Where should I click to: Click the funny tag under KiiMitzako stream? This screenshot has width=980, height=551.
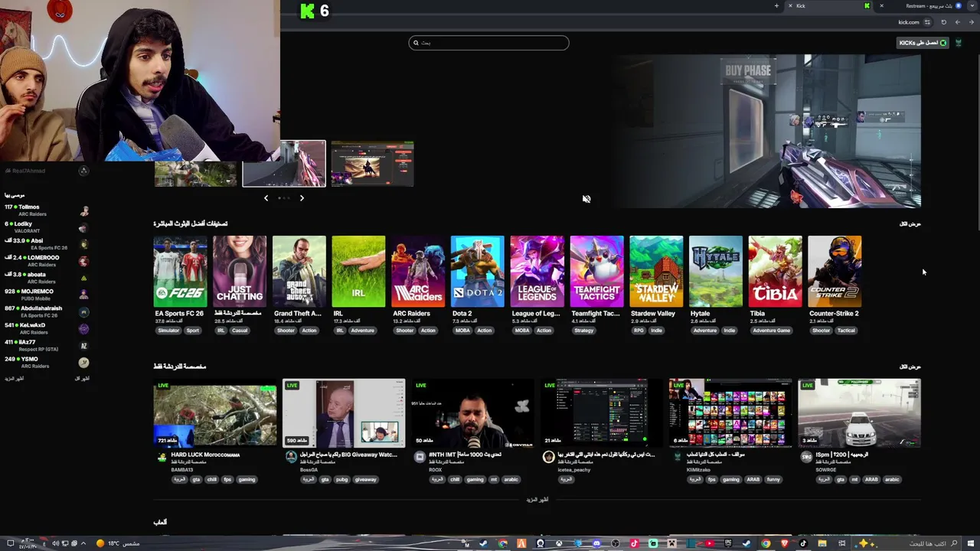(x=773, y=480)
